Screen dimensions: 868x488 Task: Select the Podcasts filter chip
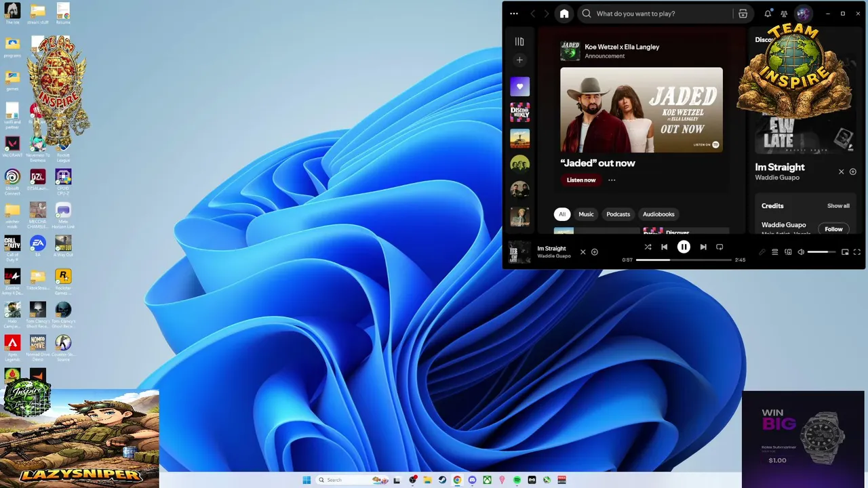click(x=618, y=214)
